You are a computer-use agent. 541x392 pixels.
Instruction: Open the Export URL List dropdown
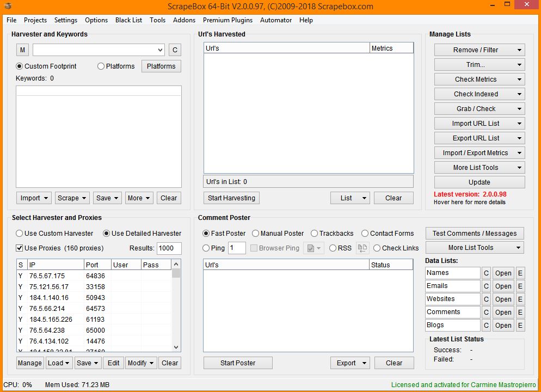coord(479,138)
